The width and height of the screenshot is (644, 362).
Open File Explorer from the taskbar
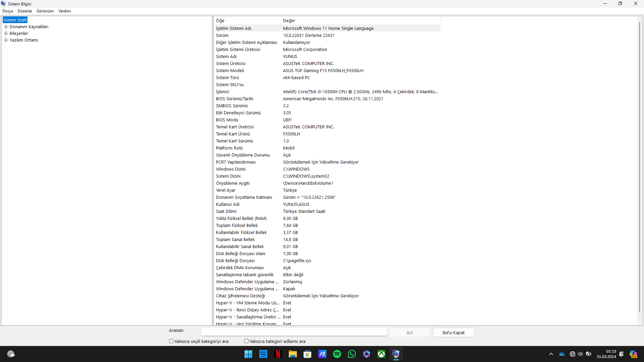pos(292,354)
